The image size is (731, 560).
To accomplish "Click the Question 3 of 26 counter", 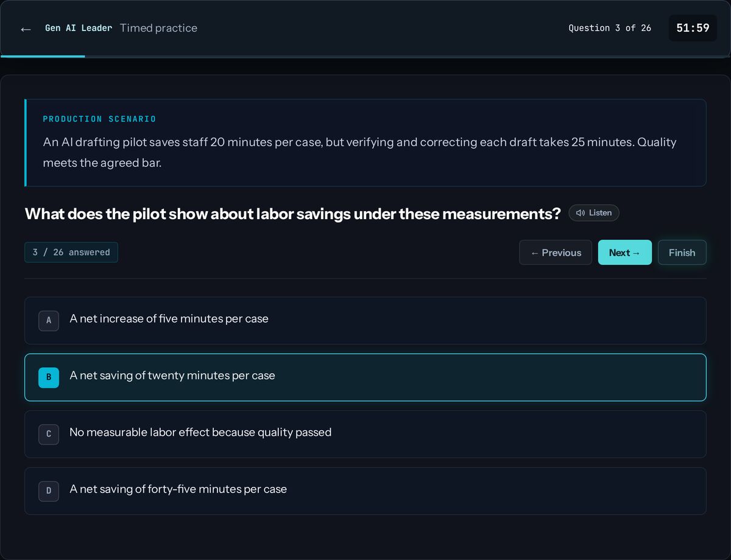I will tap(610, 28).
